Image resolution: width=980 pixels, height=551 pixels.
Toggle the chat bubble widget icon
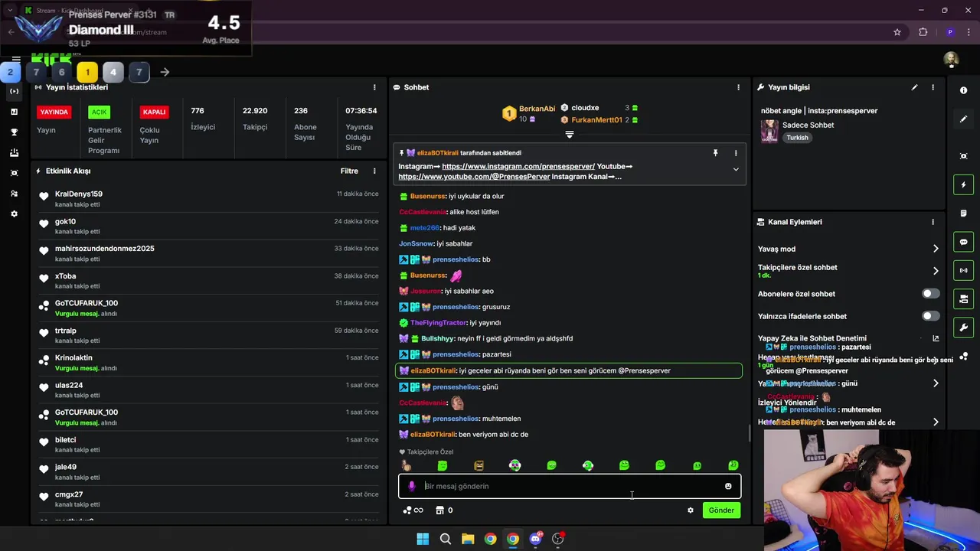coord(963,242)
